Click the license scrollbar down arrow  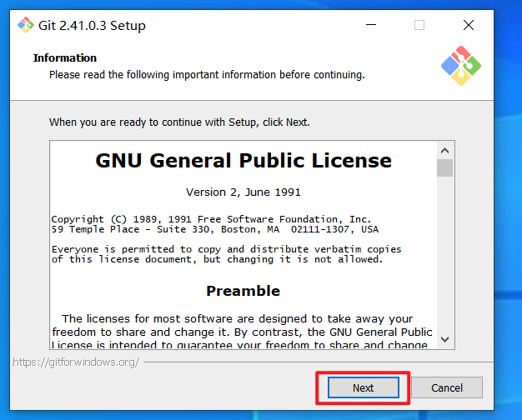coord(444,339)
